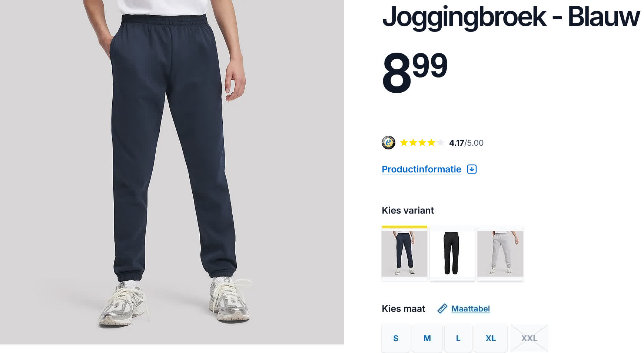Image resolution: width=644 pixels, height=353 pixels.
Task: Click the main product photo
Action: (x=172, y=172)
